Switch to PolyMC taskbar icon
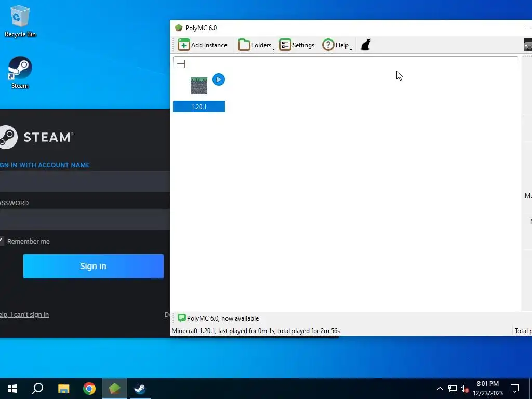The image size is (532, 399). (x=115, y=389)
